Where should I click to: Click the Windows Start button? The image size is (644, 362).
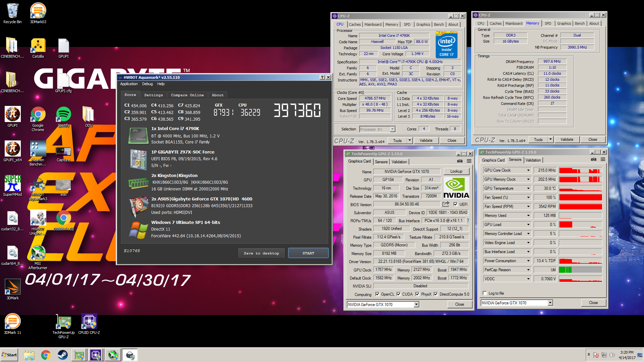9,355
